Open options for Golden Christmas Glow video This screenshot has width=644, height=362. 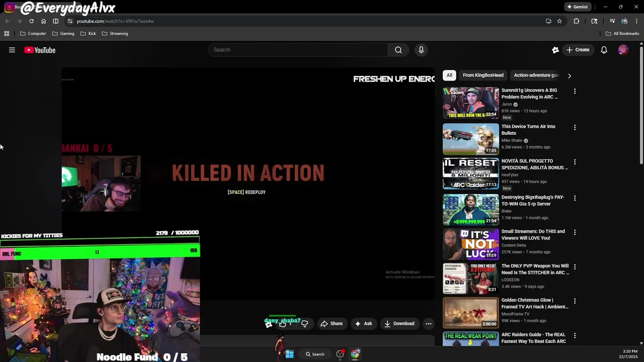tap(575, 301)
